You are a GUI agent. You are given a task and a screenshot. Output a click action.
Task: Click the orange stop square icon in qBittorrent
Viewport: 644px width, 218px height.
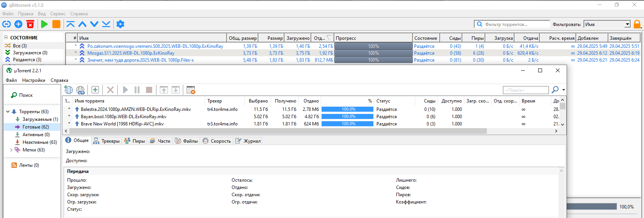point(56,24)
